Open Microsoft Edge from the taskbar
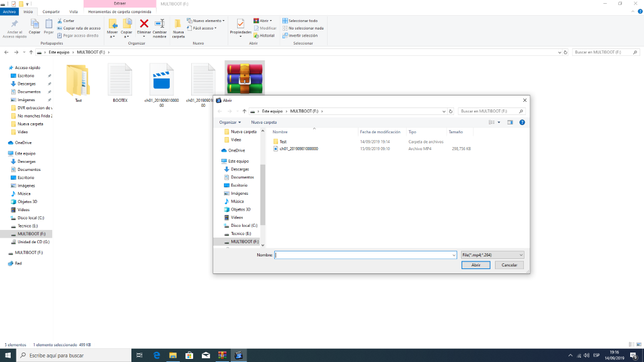This screenshot has width=644, height=362. [157, 356]
